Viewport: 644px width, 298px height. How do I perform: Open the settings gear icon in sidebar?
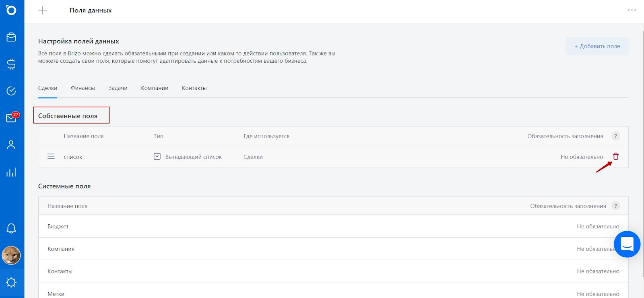11,282
